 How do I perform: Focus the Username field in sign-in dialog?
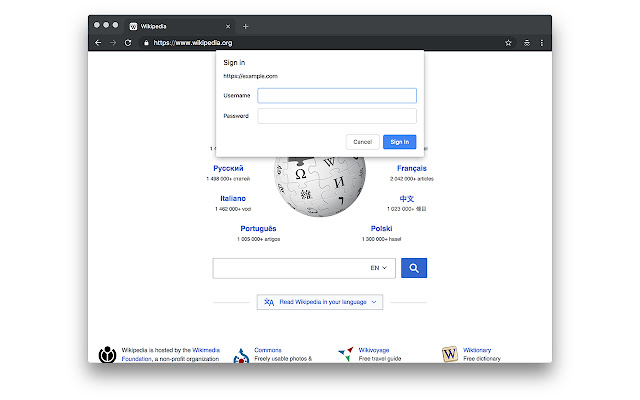click(337, 96)
